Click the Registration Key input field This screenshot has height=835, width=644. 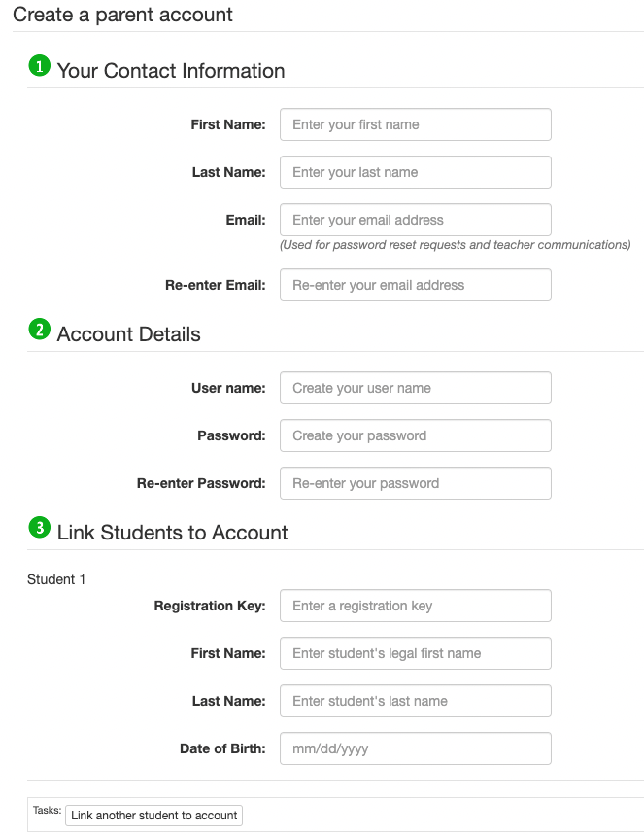click(x=415, y=606)
